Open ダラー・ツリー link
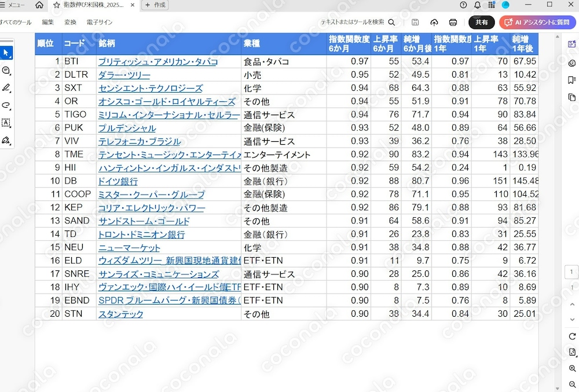Viewport: 579px width, 392px height. click(124, 75)
